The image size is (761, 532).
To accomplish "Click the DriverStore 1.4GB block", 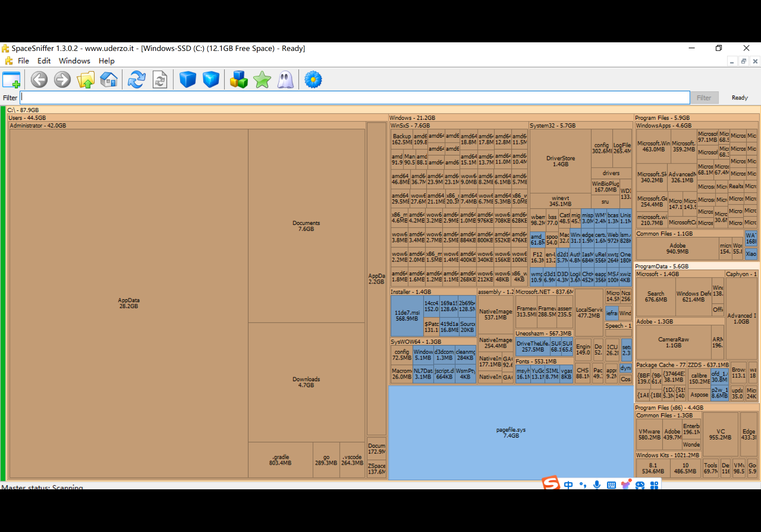I will click(x=560, y=161).
